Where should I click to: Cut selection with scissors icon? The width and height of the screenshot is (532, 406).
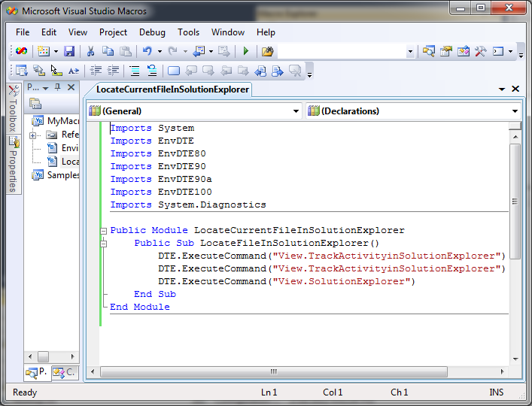pyautogui.click(x=90, y=52)
